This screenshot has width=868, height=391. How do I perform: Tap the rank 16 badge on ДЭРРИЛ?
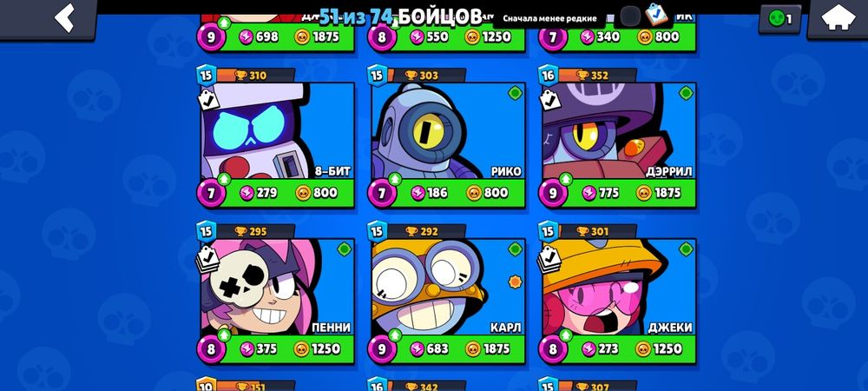[x=548, y=75]
